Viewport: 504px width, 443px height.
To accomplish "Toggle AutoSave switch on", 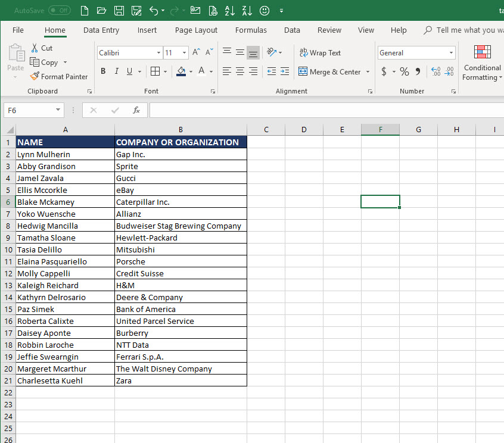I will (60, 11).
